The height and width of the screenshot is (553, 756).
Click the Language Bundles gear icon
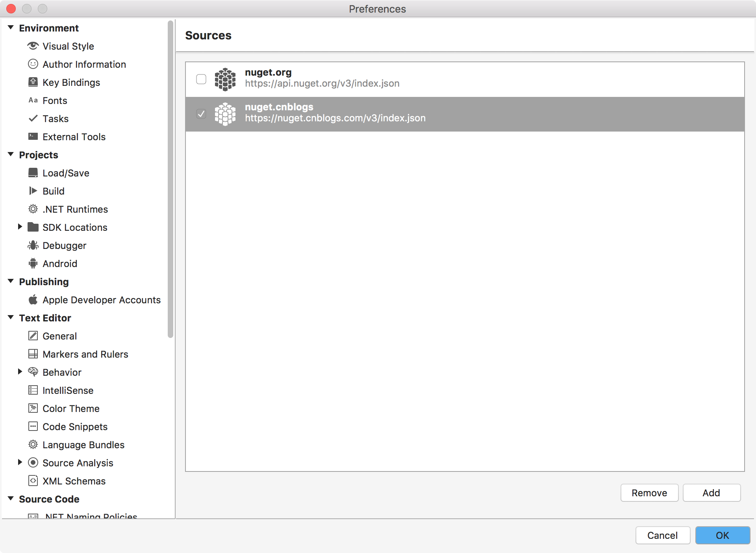(x=33, y=445)
